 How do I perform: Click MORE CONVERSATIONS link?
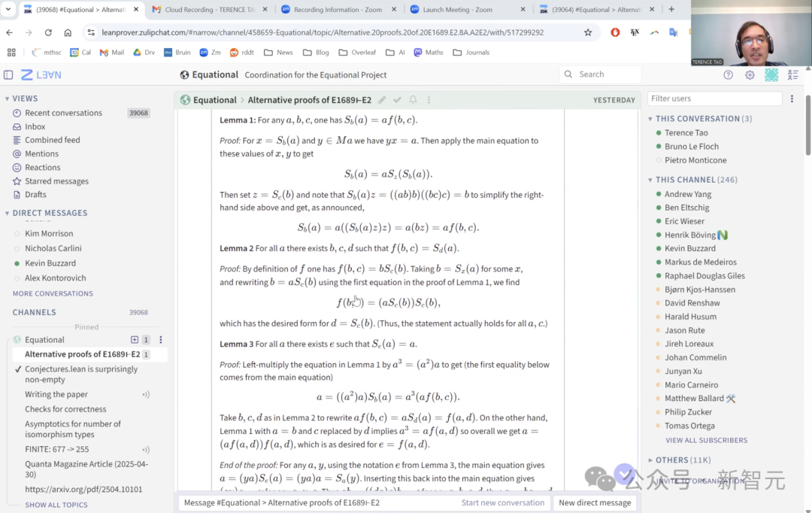click(x=53, y=294)
